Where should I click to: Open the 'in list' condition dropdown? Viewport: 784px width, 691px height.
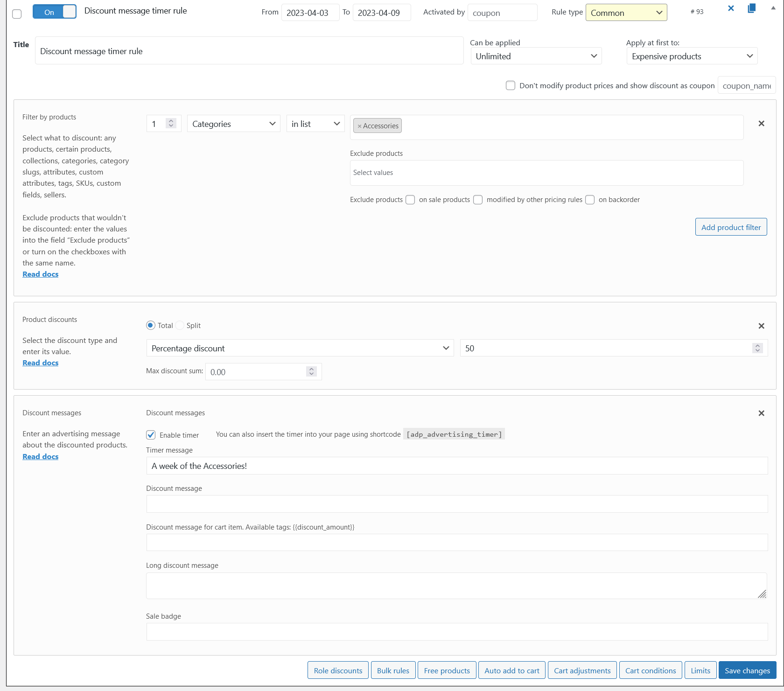pos(315,124)
